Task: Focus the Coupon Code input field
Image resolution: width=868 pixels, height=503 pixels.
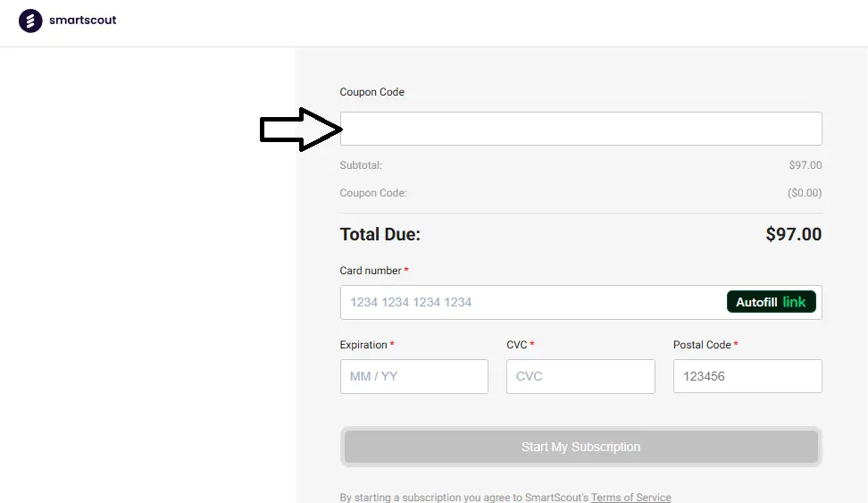Action: (x=580, y=129)
